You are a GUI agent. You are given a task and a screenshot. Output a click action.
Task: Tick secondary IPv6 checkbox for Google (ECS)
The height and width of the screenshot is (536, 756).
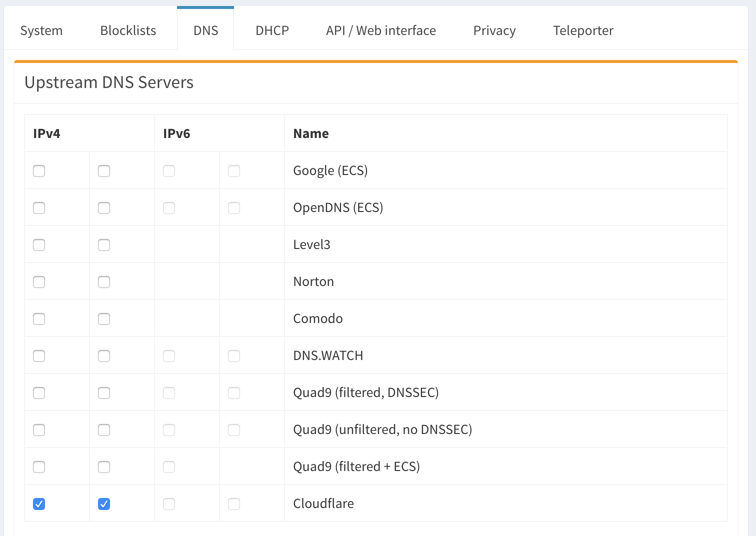point(234,171)
